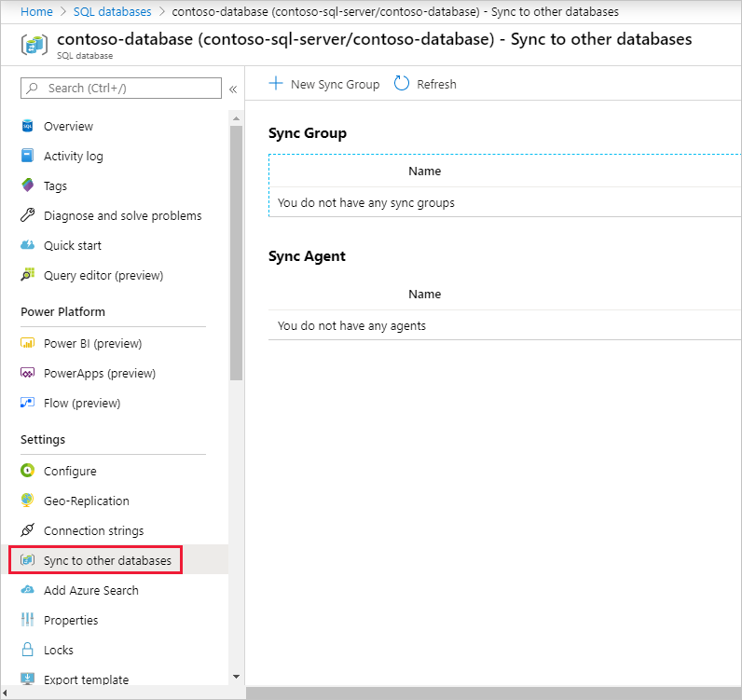Open Activity log icon in sidebar

[x=27, y=157]
